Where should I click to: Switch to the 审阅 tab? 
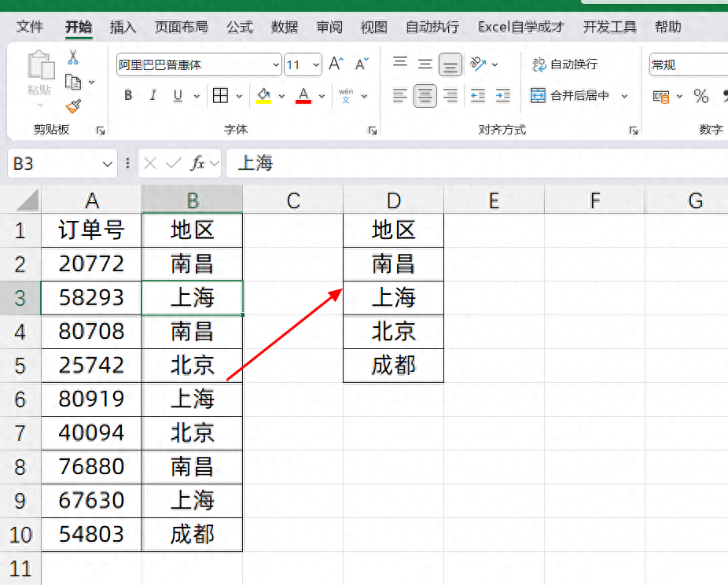pyautogui.click(x=329, y=27)
